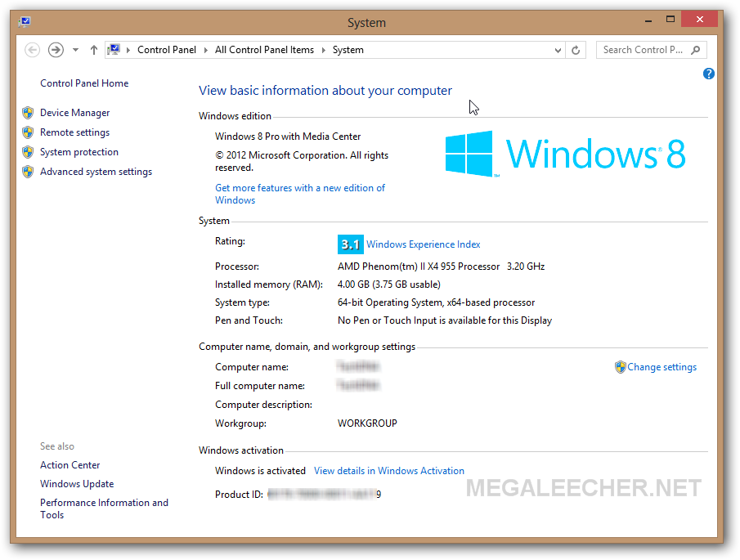Image resolution: width=740 pixels, height=560 pixels.
Task: Expand the arrow after Control Panel breadcrumb
Action: click(x=206, y=50)
